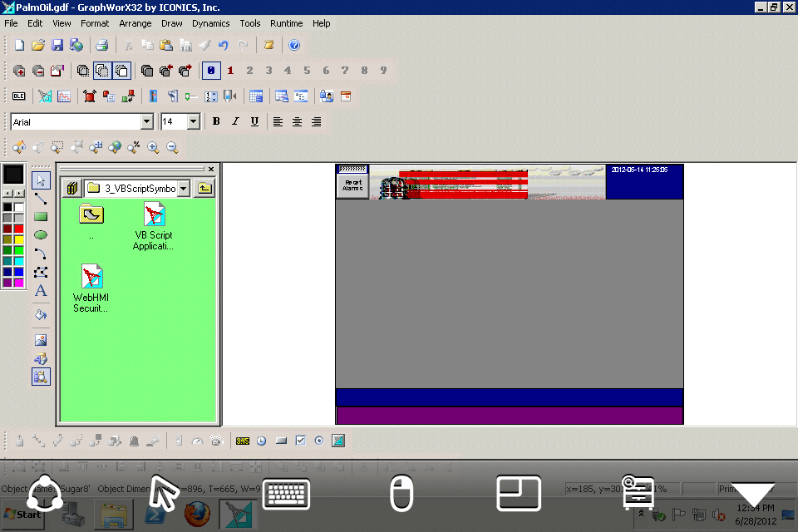Select the arrow pointer selection tool
The image size is (798, 532).
pyautogui.click(x=41, y=180)
